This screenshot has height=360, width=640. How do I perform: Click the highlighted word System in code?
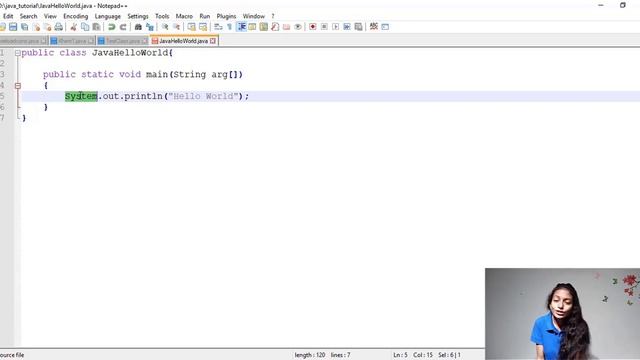click(81, 96)
